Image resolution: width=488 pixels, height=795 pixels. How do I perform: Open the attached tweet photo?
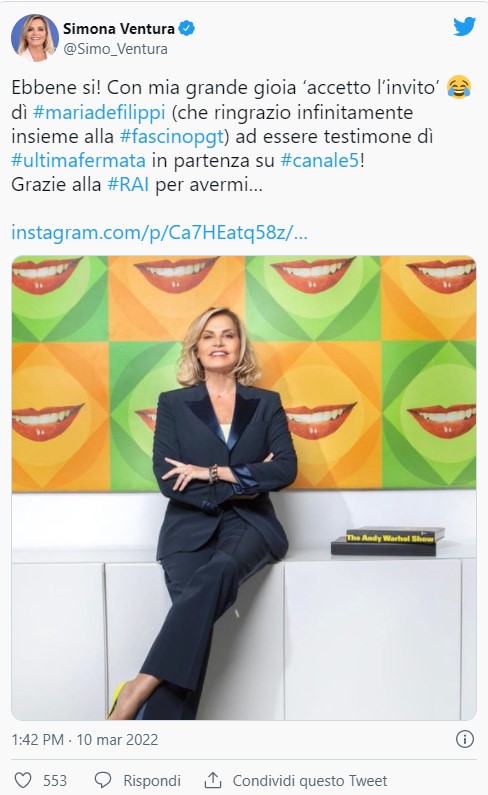point(244,488)
